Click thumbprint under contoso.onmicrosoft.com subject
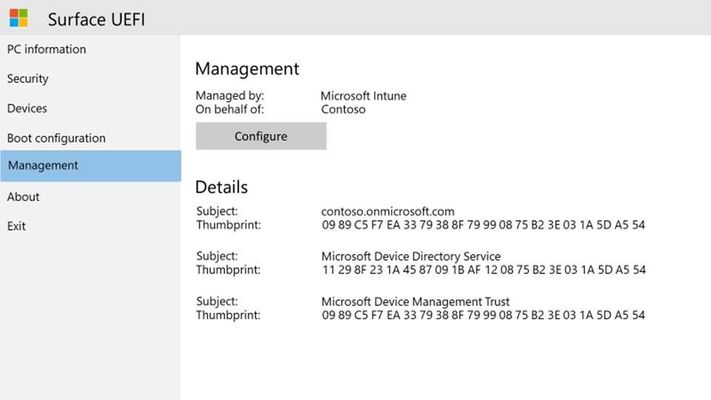711x400 pixels. coord(483,224)
